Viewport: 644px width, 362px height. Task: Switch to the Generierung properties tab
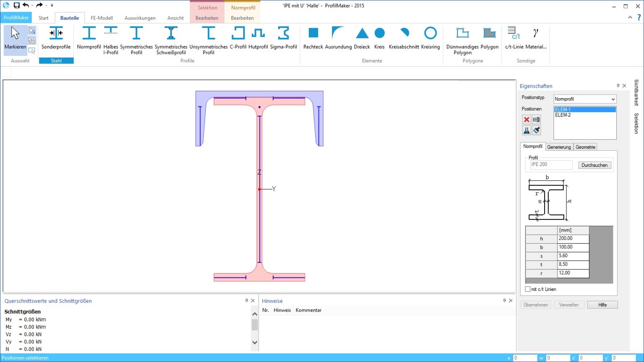[559, 147]
